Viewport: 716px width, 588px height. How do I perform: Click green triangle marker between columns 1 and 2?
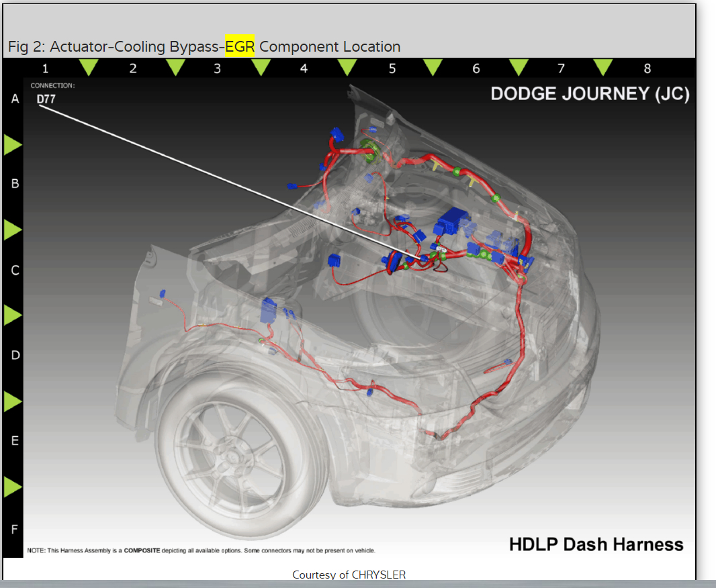tap(89, 66)
